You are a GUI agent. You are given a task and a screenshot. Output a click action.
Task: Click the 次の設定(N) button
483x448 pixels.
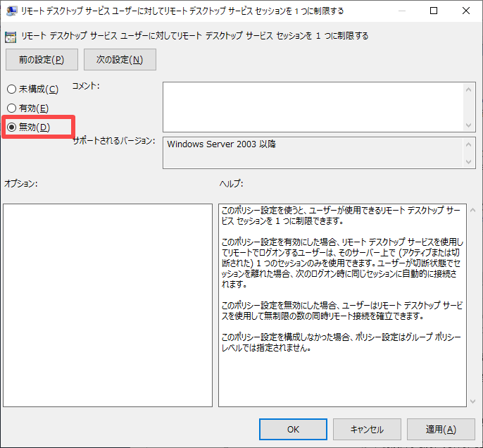[x=120, y=59]
